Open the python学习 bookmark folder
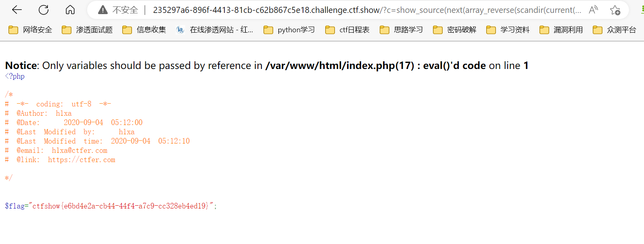Viewport: 644px width, 244px height. 289,30
